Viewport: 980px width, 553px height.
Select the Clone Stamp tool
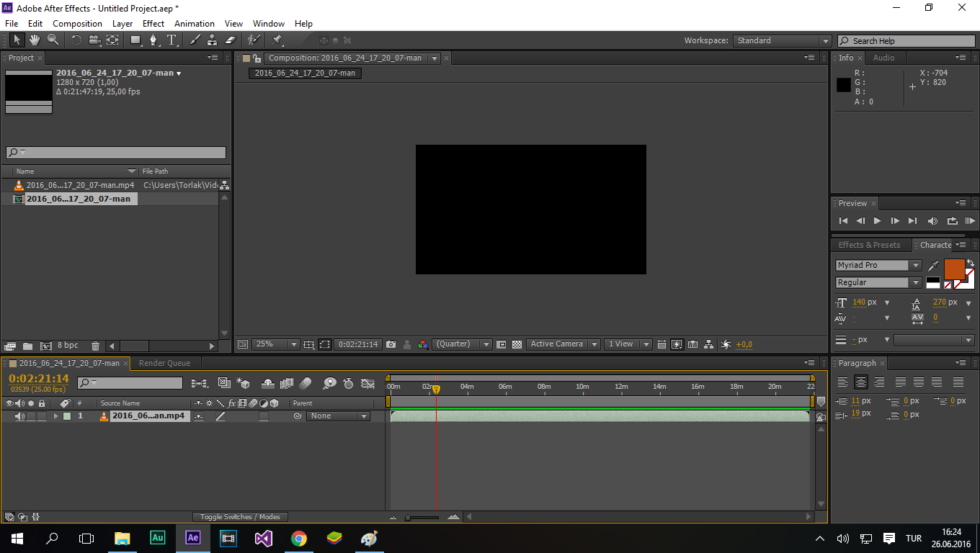(x=213, y=40)
